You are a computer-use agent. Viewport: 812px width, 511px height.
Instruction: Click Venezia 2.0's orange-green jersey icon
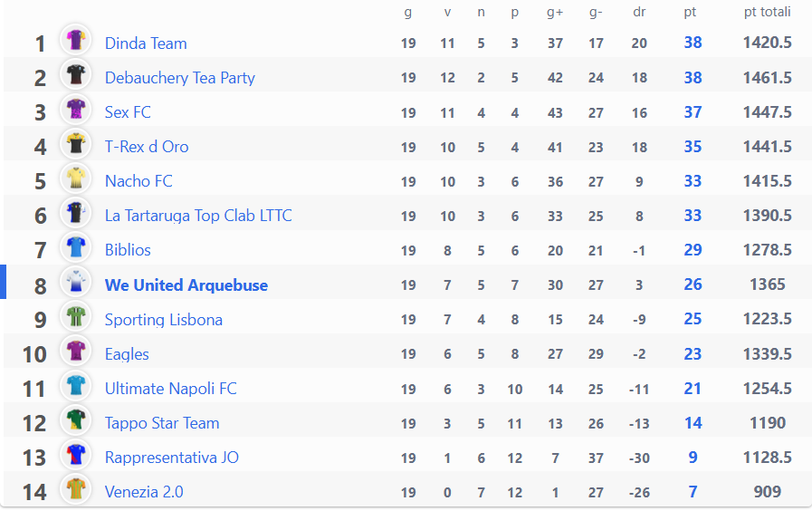[x=76, y=488]
